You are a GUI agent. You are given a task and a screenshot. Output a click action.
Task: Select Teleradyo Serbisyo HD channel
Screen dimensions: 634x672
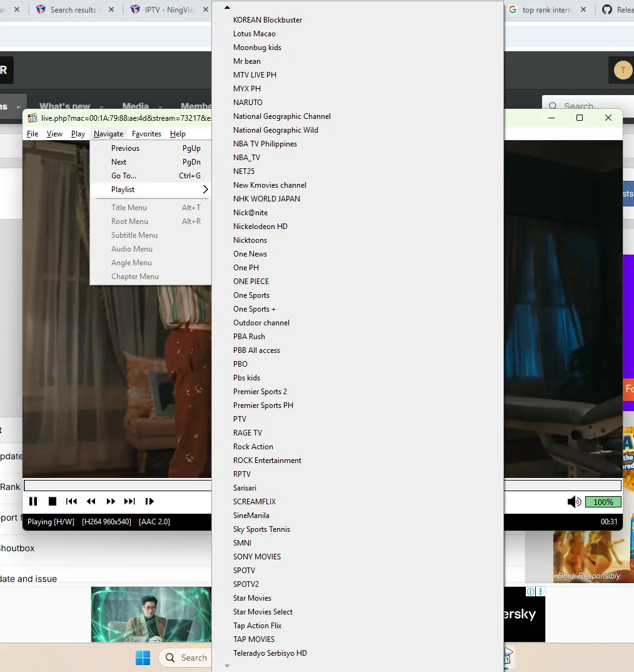pyautogui.click(x=270, y=653)
